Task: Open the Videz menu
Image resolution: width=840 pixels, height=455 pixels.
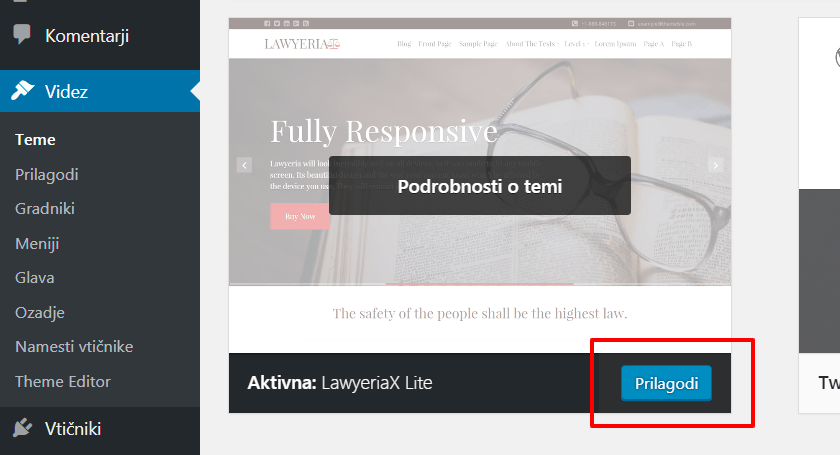Action: [66, 92]
